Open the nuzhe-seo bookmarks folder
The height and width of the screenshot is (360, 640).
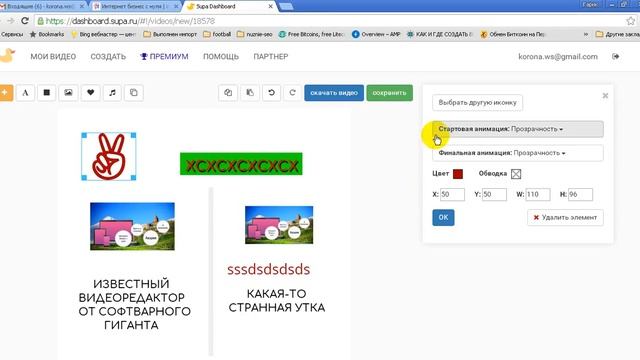[x=255, y=34]
